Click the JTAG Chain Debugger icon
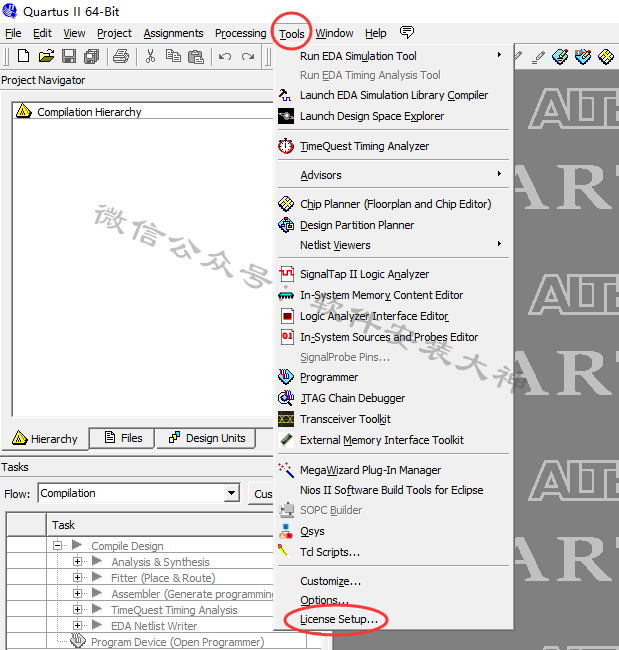The image size is (619, 650). click(286, 398)
